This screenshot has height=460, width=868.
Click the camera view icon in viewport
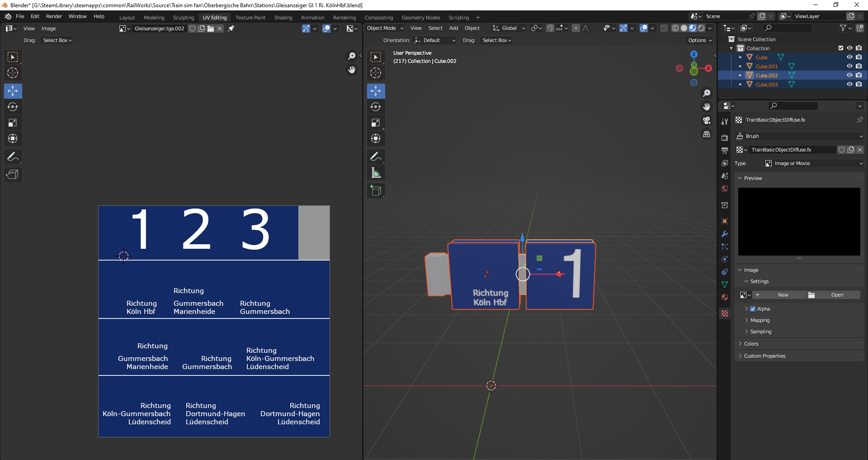707,120
